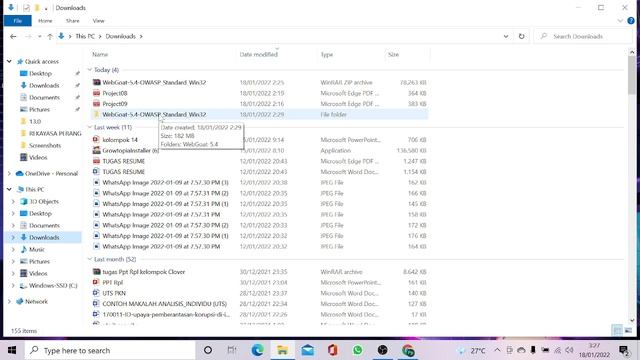Switch to large thumbnails view icon
Image resolution: width=640 pixels, height=360 pixels.
click(x=628, y=330)
